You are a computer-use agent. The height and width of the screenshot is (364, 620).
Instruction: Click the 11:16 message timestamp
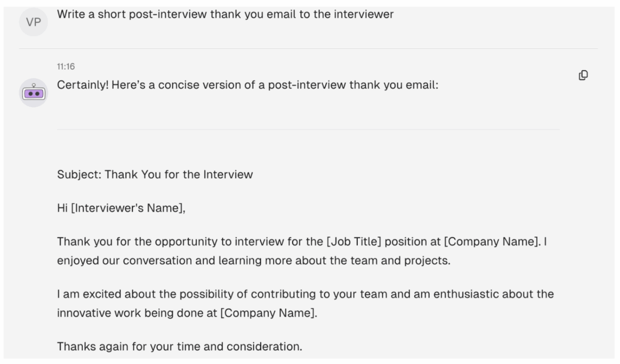[65, 67]
